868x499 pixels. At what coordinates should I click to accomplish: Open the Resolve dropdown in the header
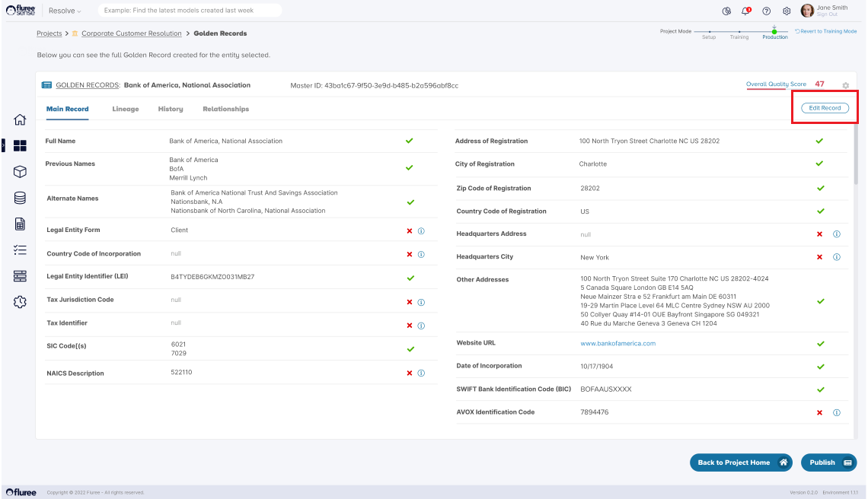pos(65,11)
